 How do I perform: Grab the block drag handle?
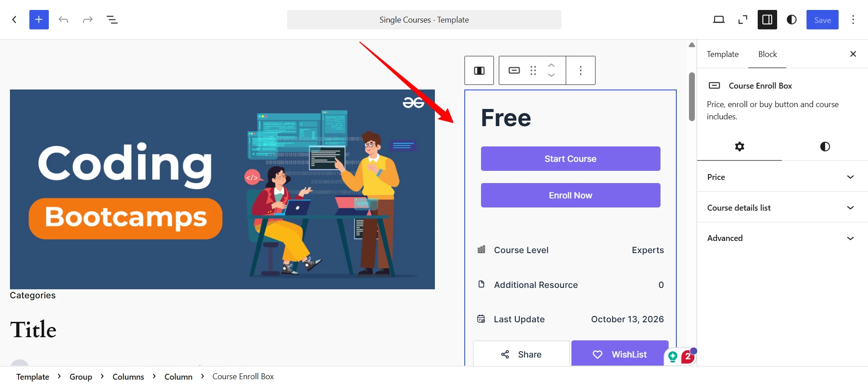[x=533, y=71]
